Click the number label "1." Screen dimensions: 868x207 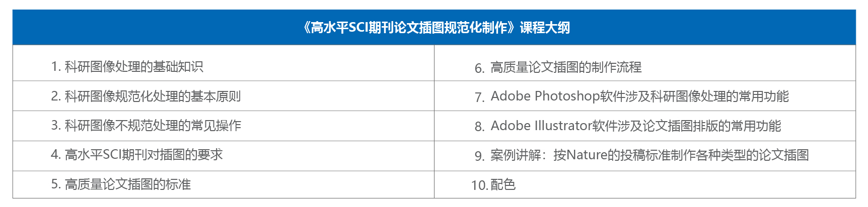(56, 67)
